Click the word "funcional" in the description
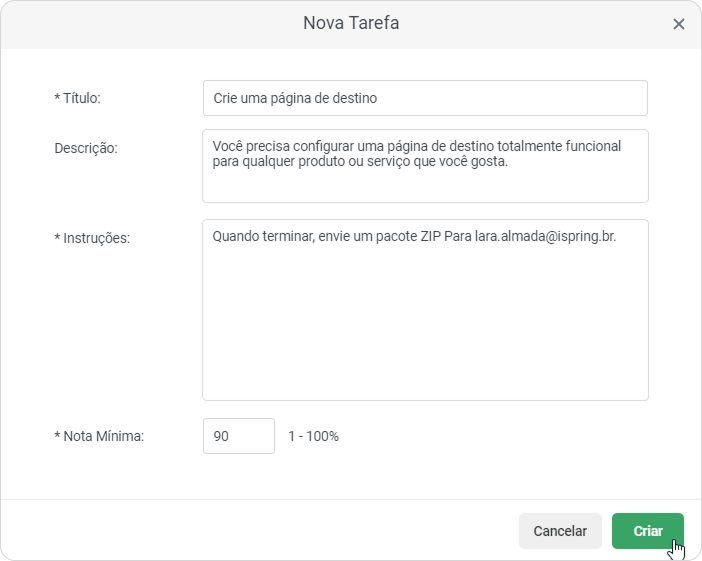Viewport: 702px width, 561px height. click(592, 145)
